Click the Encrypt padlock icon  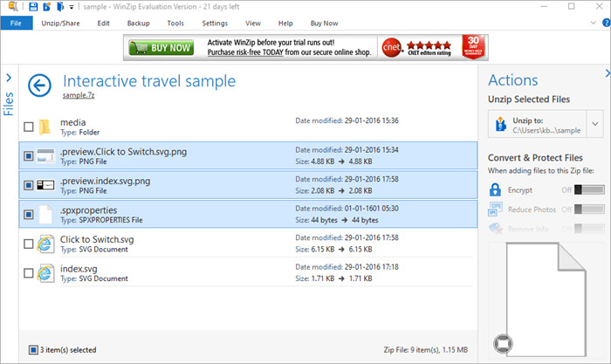[x=496, y=189]
